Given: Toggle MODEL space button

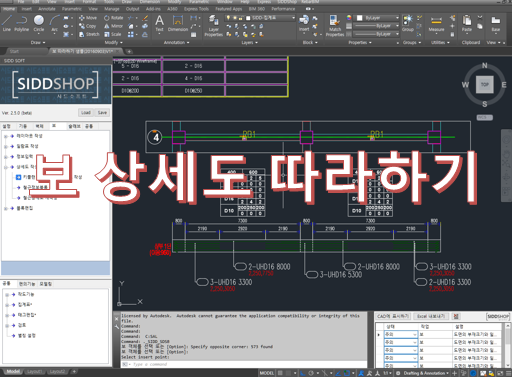Looking at the screenshot, I should click(267, 373).
